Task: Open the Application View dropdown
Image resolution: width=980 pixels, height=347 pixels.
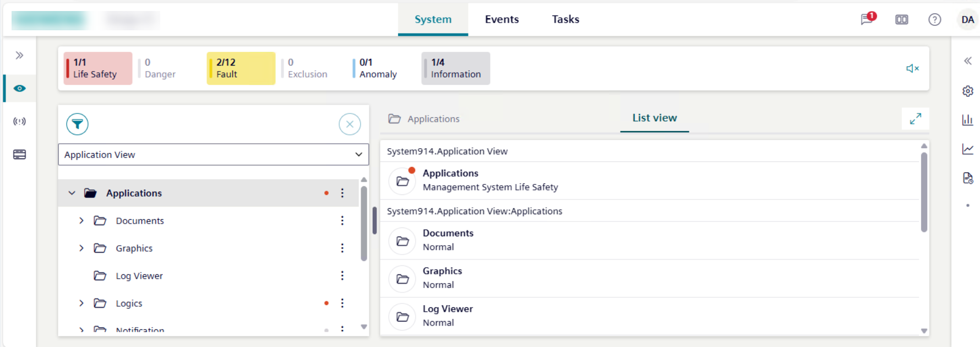Action: pos(213,155)
